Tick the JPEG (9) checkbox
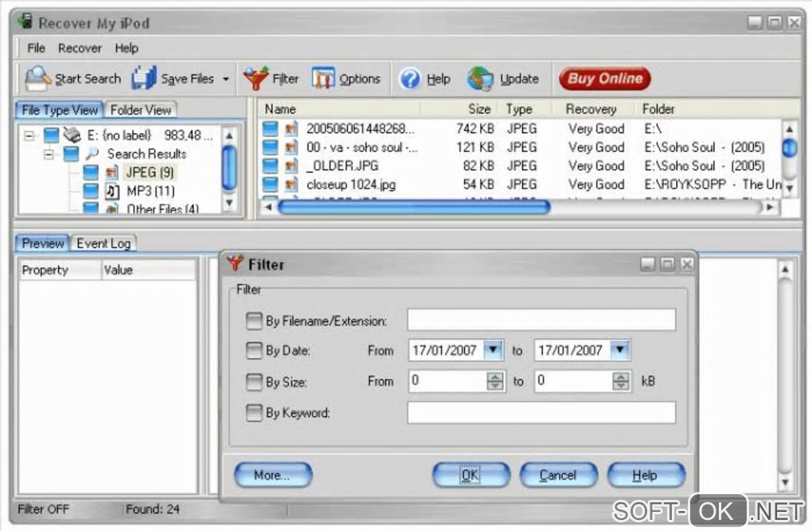 pyautogui.click(x=91, y=172)
